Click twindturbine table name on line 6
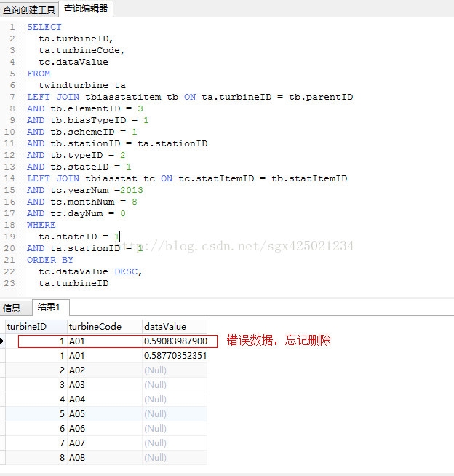454x476 pixels. coord(73,85)
